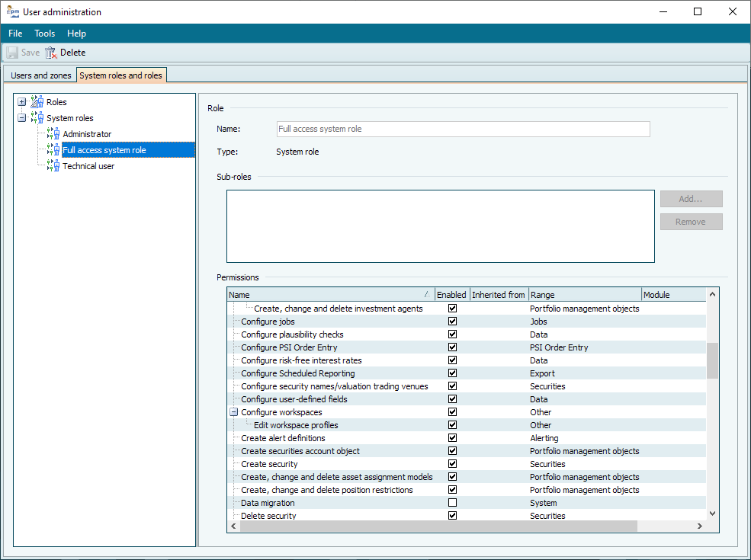
Task: Open the Tools menu
Action: point(45,34)
